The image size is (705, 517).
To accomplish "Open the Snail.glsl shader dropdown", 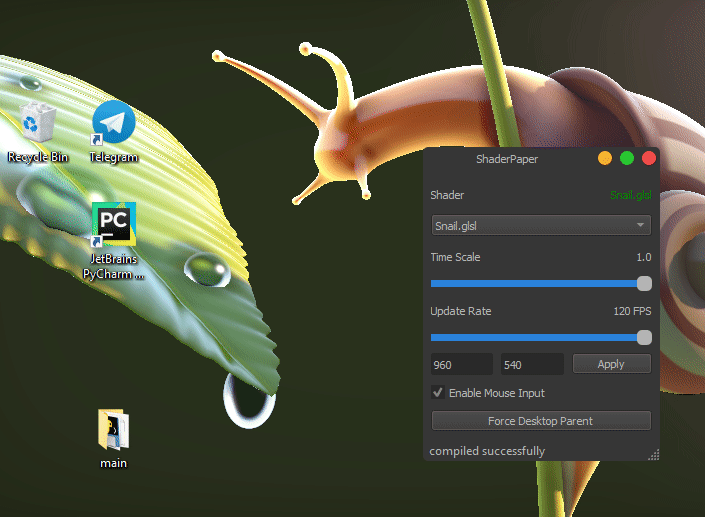I will coord(540,225).
